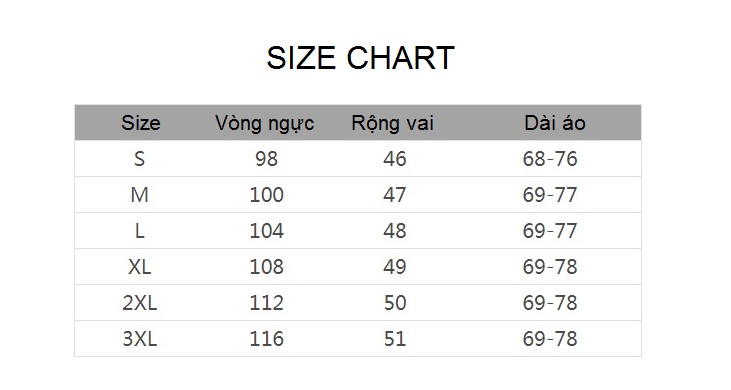Click the S size row label

pyautogui.click(x=139, y=159)
